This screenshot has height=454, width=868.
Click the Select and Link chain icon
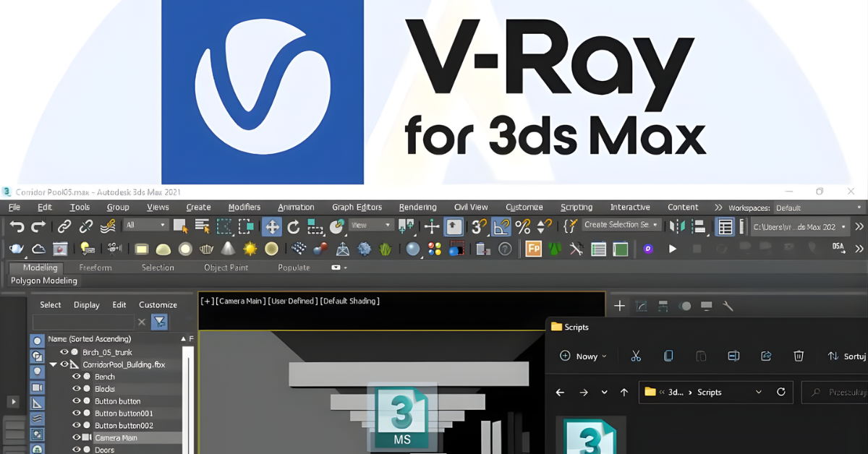(64, 227)
